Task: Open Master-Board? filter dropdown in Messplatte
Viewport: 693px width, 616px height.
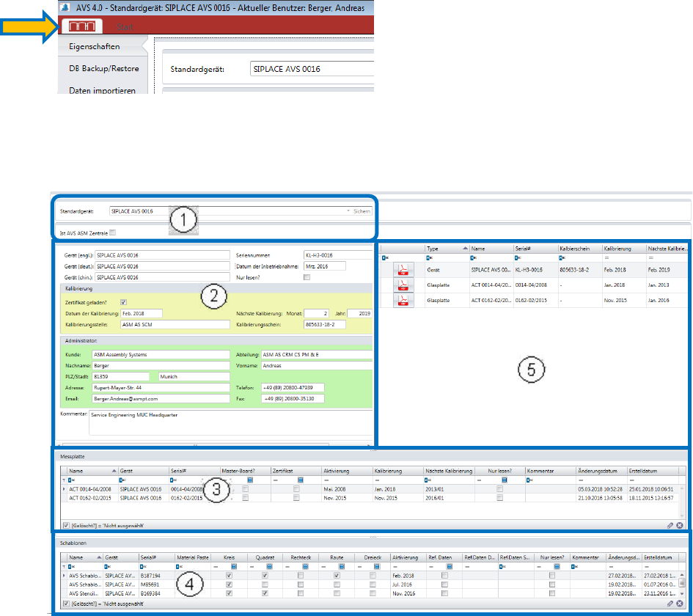Action: pyautogui.click(x=250, y=480)
